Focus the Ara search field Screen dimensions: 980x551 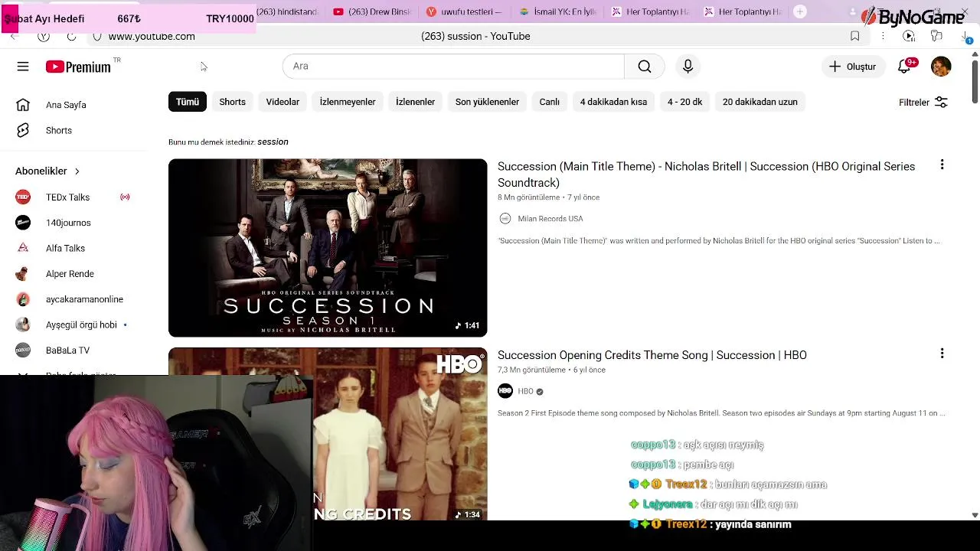click(x=453, y=67)
